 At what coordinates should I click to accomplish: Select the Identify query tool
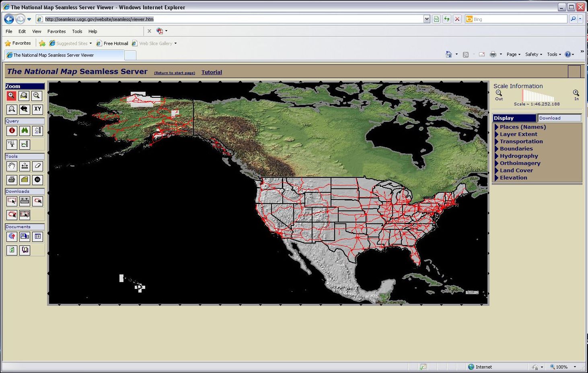coord(11,130)
